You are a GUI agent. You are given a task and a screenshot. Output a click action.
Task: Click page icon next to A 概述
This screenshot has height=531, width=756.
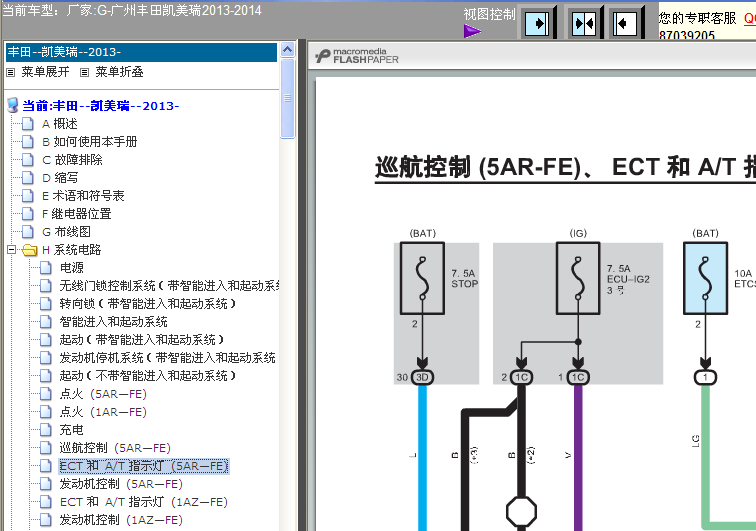pyautogui.click(x=28, y=124)
